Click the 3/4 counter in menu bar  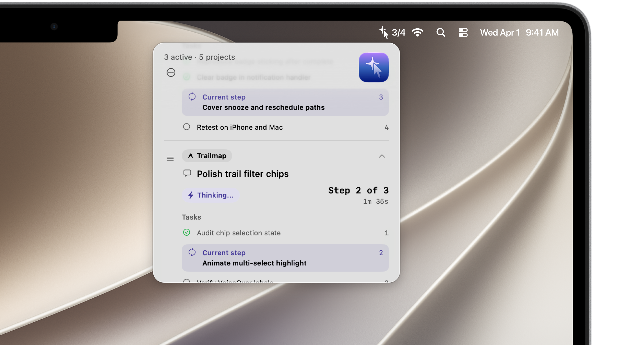[398, 33]
